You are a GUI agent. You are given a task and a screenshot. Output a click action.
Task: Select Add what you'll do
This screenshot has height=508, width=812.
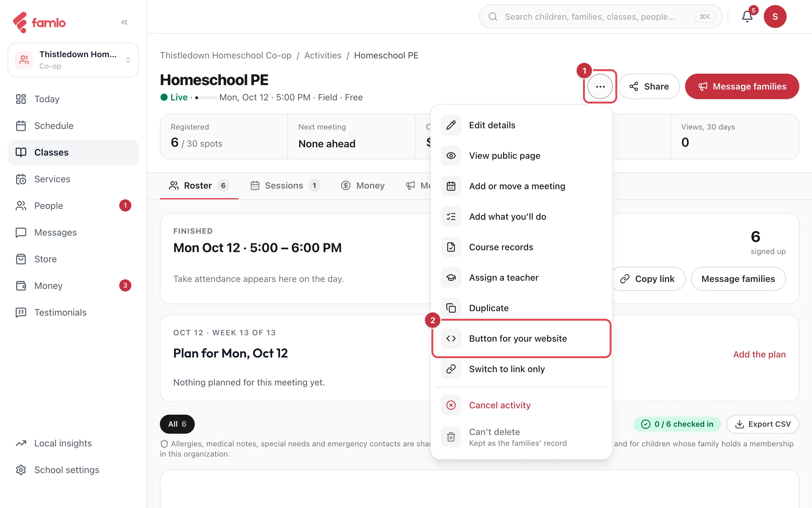tap(521, 216)
